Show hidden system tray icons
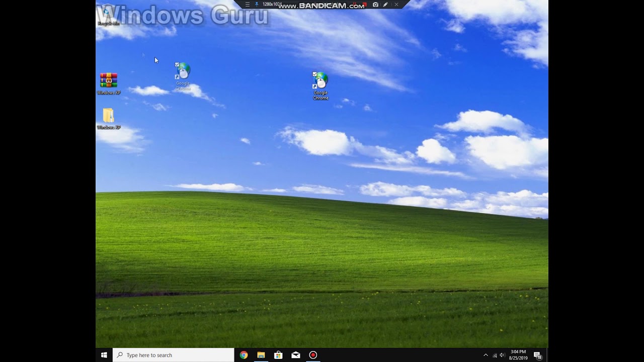This screenshot has height=362, width=644. tap(486, 355)
